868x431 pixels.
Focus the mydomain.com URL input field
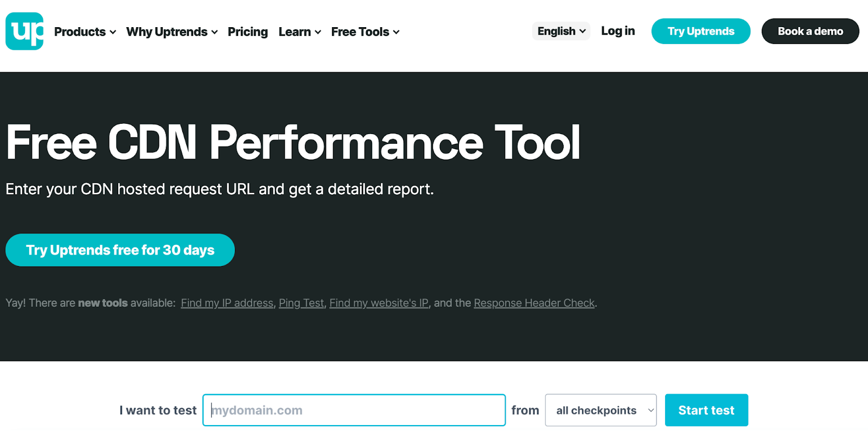tap(354, 410)
